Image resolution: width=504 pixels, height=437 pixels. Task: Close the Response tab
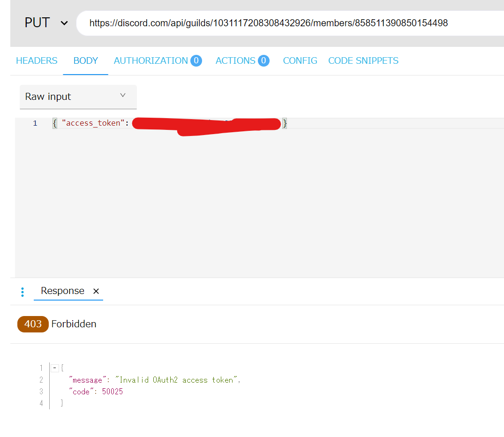tap(96, 291)
